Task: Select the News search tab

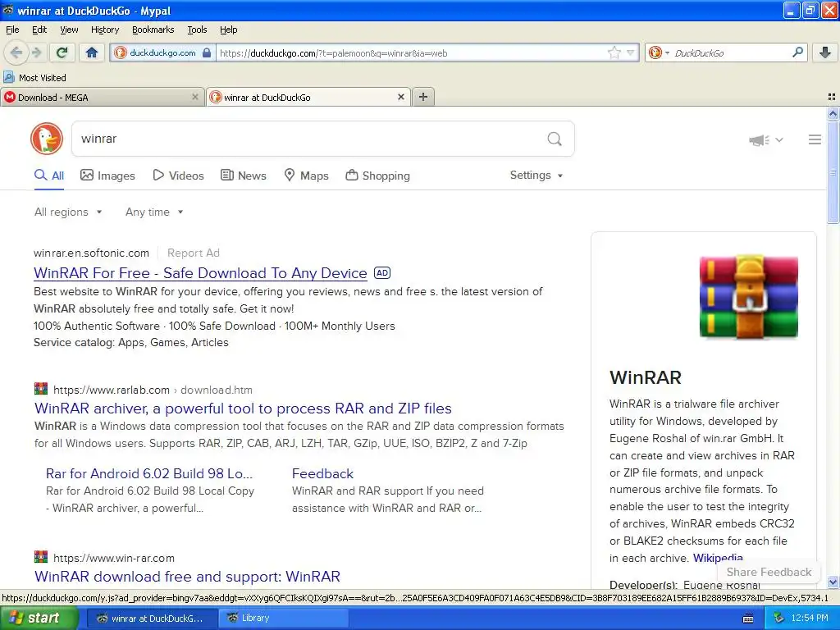Action: (244, 176)
